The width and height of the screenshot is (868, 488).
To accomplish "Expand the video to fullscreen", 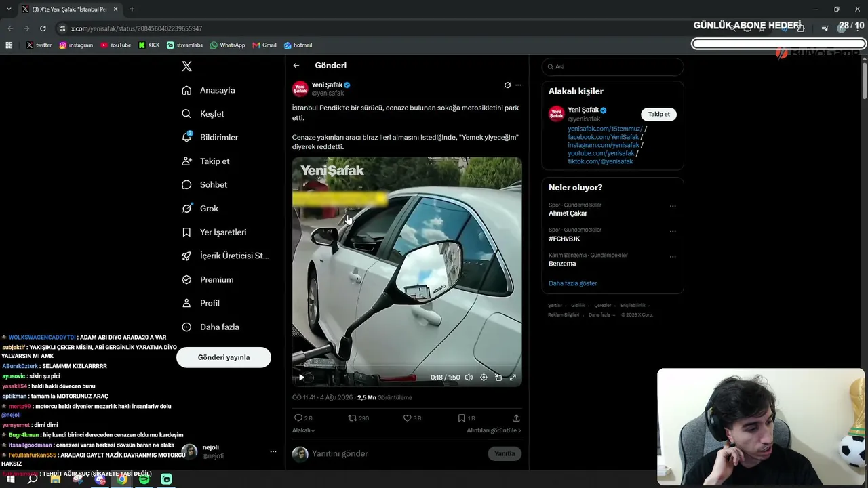I will tap(513, 378).
